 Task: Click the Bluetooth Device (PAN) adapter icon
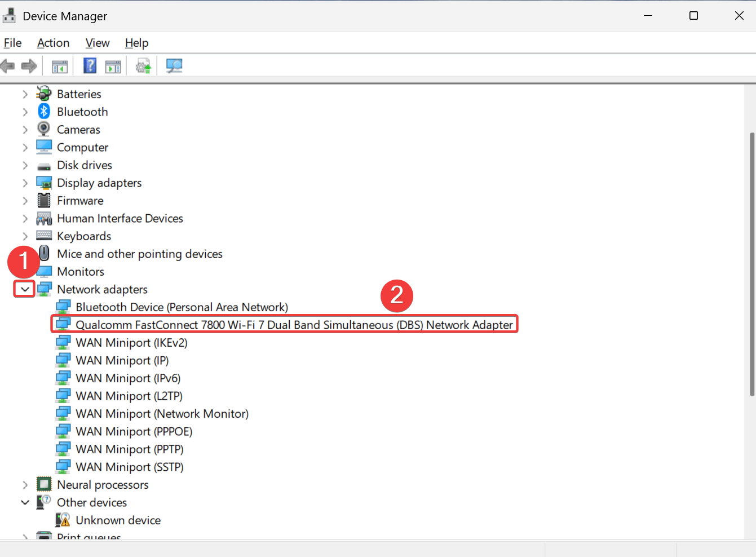tap(63, 307)
